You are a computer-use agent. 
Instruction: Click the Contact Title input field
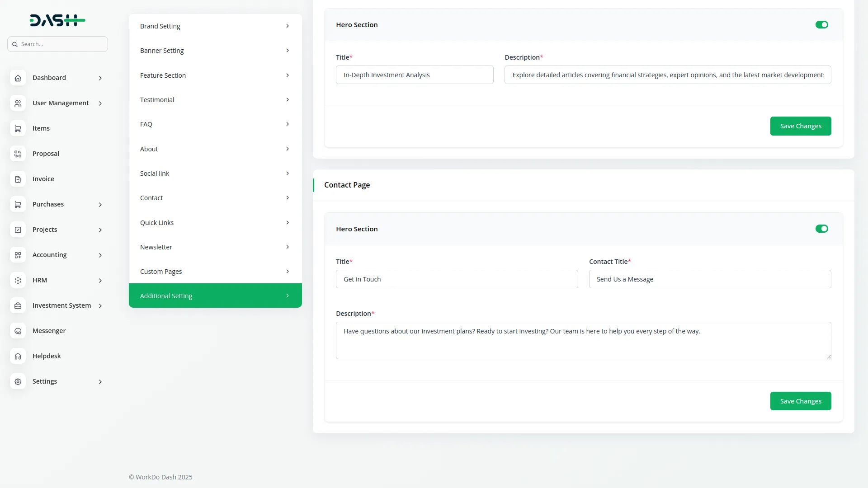(x=710, y=279)
